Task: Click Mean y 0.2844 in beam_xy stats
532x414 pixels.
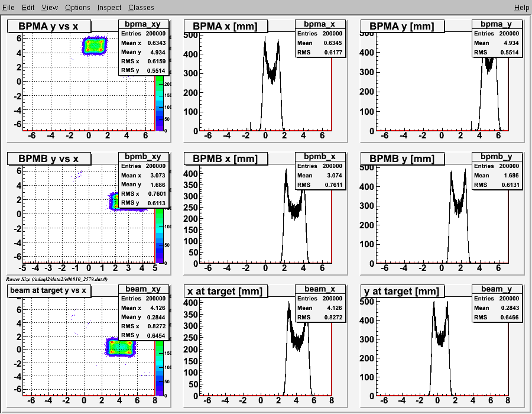Action: tap(144, 317)
